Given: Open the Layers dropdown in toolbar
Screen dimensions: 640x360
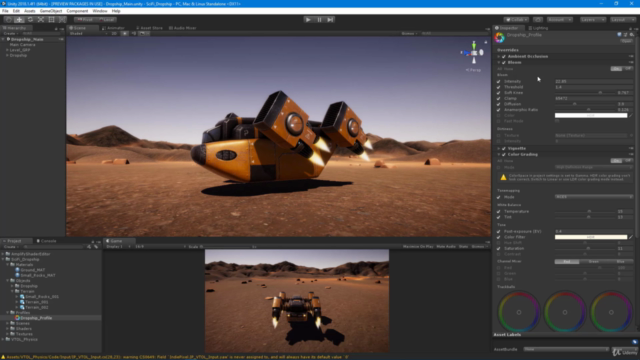Looking at the screenshot, I should click(593, 20).
